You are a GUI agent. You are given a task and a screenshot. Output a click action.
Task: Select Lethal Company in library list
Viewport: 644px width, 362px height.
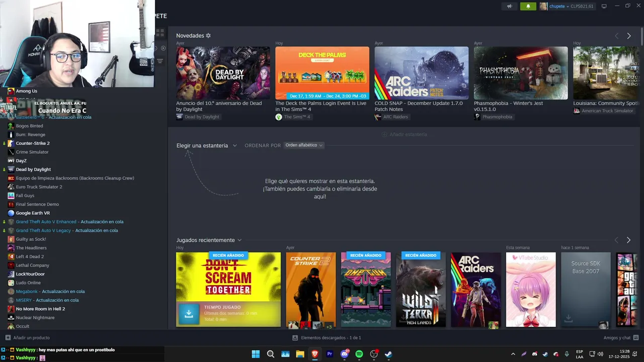point(32,265)
